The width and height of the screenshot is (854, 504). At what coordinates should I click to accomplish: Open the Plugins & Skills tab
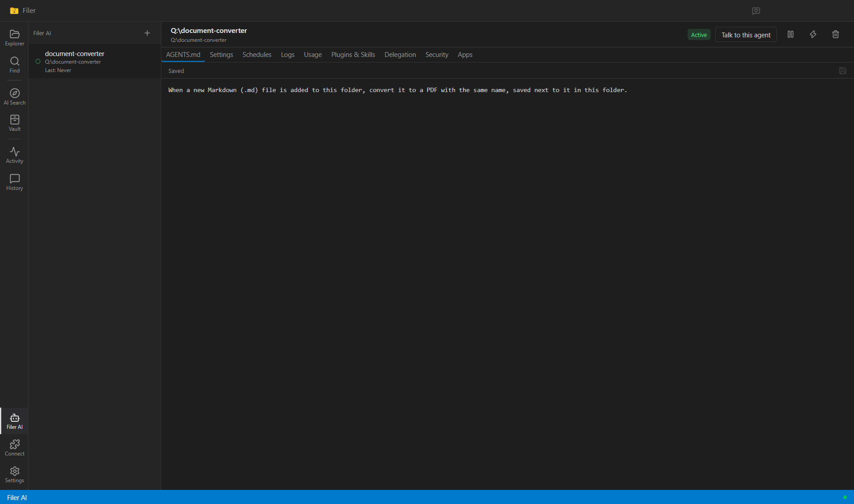point(353,55)
